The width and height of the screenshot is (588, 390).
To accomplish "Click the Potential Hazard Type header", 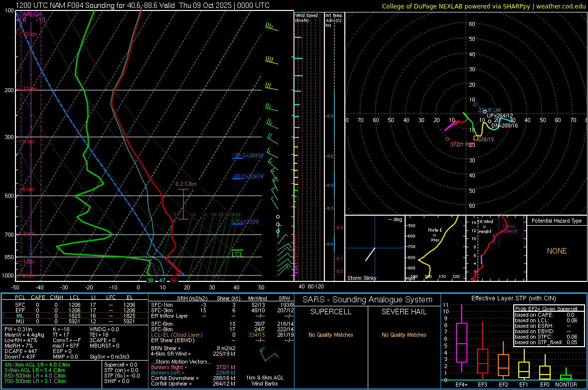I will [x=557, y=221].
